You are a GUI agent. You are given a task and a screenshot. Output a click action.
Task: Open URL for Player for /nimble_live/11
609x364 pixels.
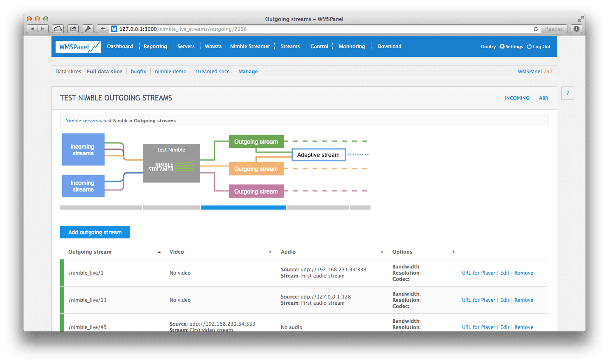click(478, 300)
